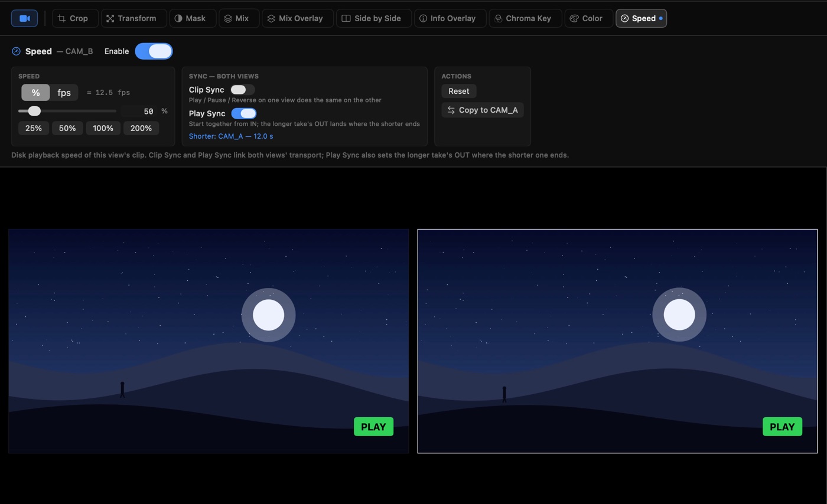Click the speedometer icon beside Speed heading
The width and height of the screenshot is (827, 504).
coord(16,51)
